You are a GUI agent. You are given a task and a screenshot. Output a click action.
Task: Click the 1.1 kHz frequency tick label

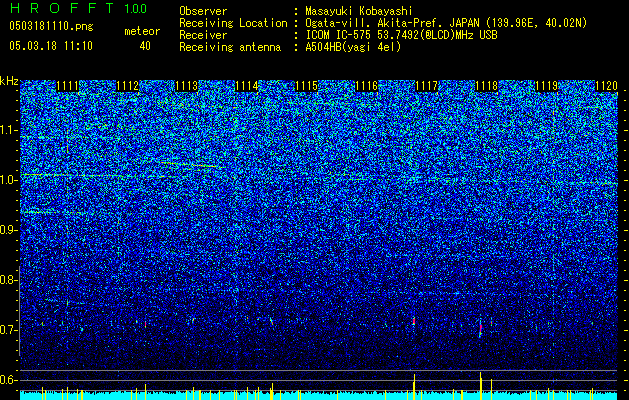tap(7, 130)
